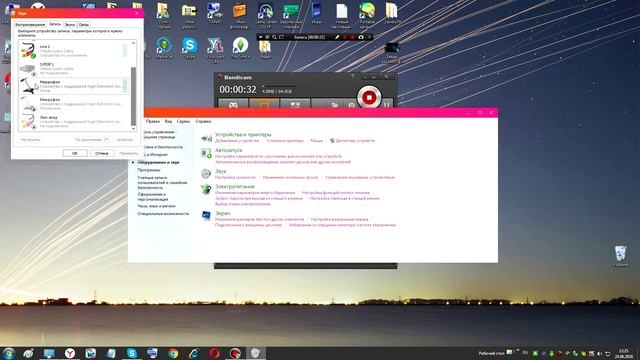Screen dimensions: 640x360
Task: Select Bandicam game recording mode gamepad icon
Action: pyautogui.click(x=233, y=104)
